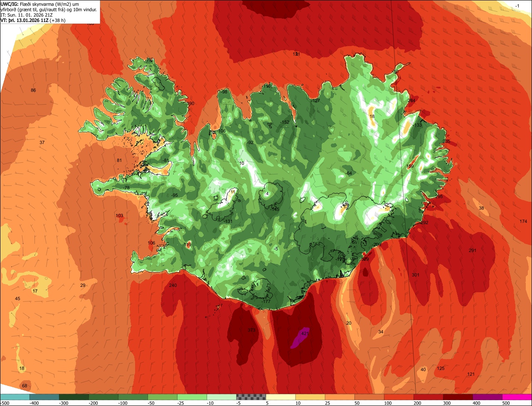Click the light green -25 to -10 swatch

coord(192,397)
